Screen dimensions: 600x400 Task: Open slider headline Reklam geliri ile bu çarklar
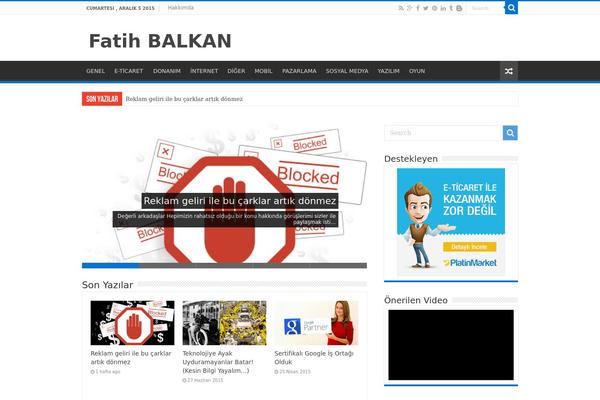[240, 201]
